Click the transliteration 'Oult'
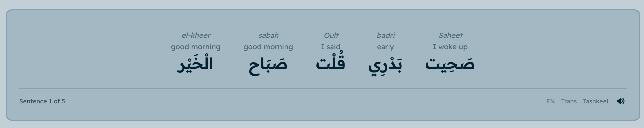Viewport: 644px width, 128px height. [x=331, y=35]
